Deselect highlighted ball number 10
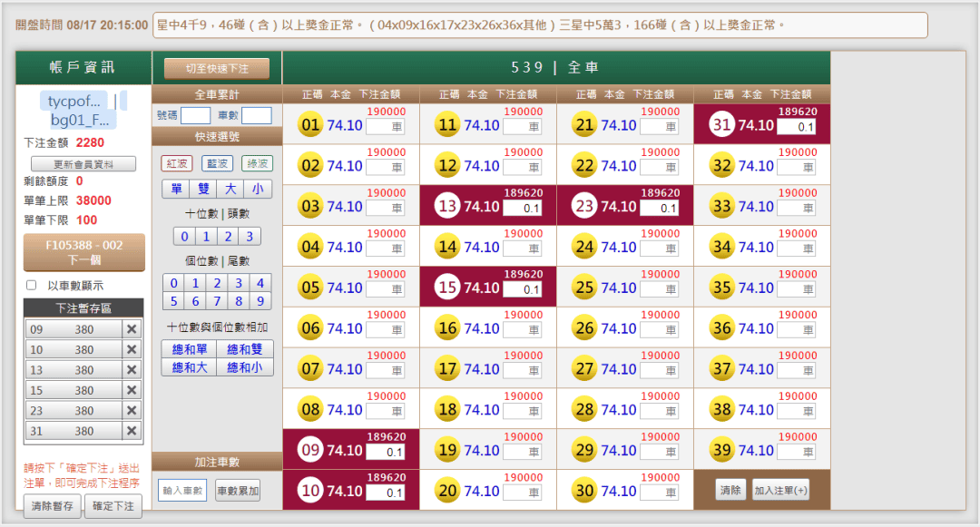980x527 pixels. point(310,491)
